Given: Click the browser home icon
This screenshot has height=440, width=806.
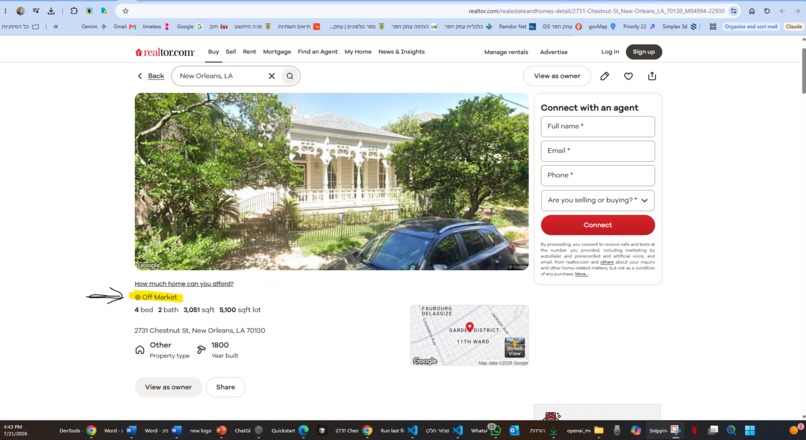Looking at the screenshot, I should tap(752, 11).
